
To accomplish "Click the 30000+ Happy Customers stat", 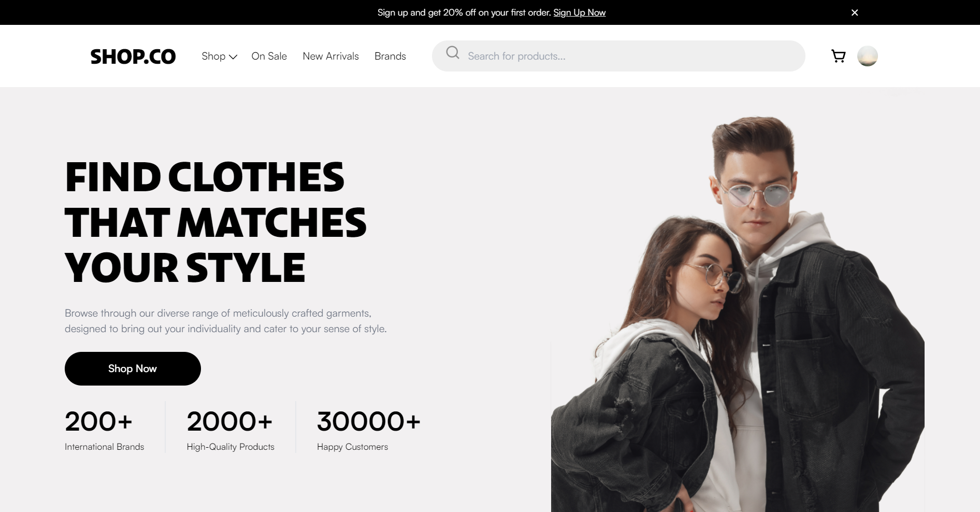I will (368, 430).
